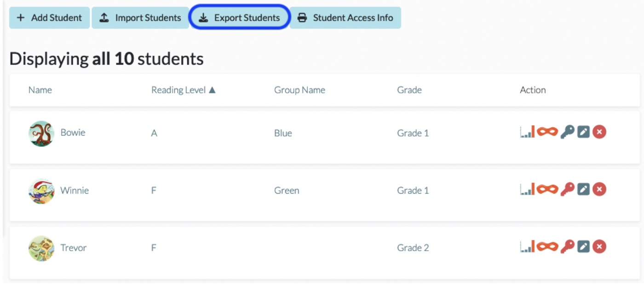The image size is (644, 286).
Task: Export Students to a file
Action: pos(239,18)
